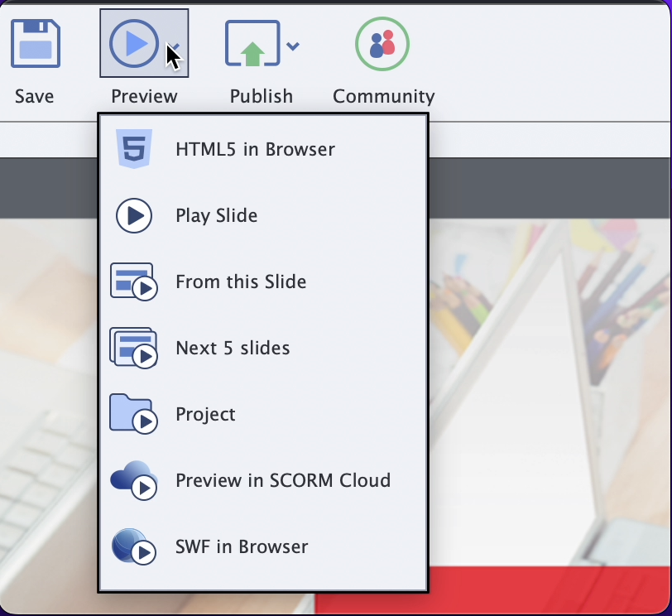Click the Project folder playback icon
The width and height of the screenshot is (672, 616).
[x=134, y=414]
